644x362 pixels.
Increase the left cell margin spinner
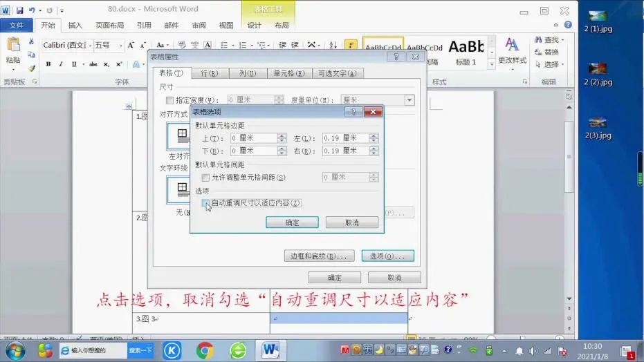(x=374, y=135)
